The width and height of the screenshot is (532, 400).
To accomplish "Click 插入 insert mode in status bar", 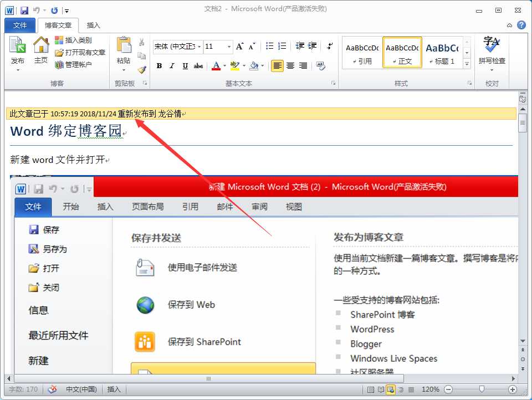I will (x=114, y=389).
